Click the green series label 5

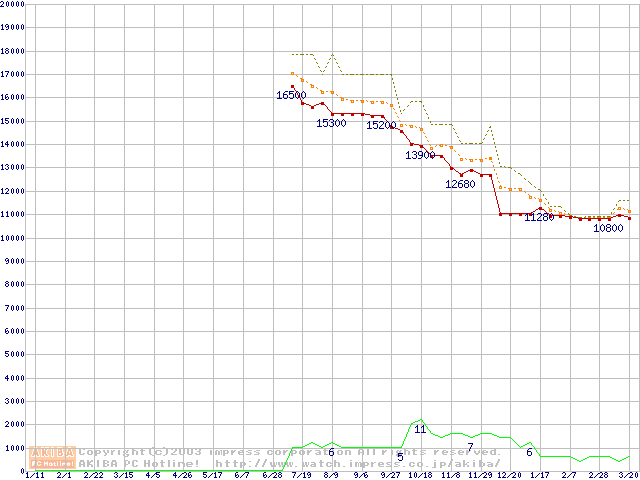400,457
